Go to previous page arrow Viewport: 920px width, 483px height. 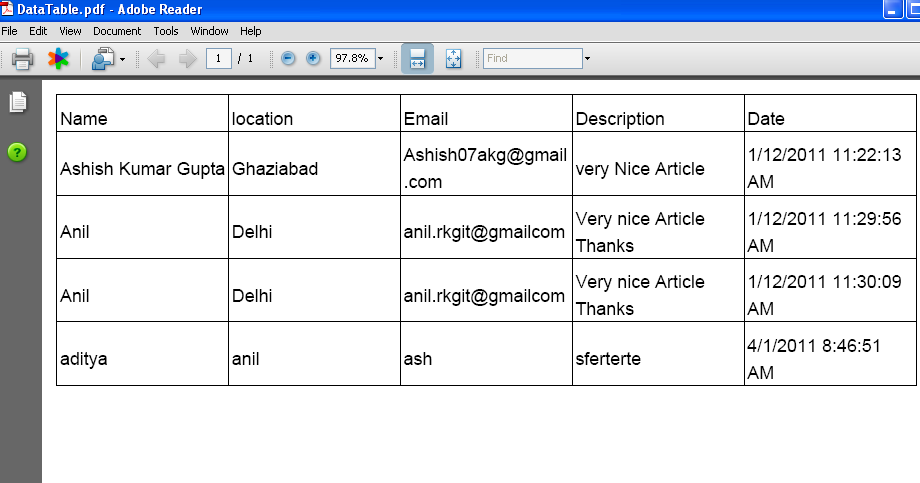click(x=156, y=59)
